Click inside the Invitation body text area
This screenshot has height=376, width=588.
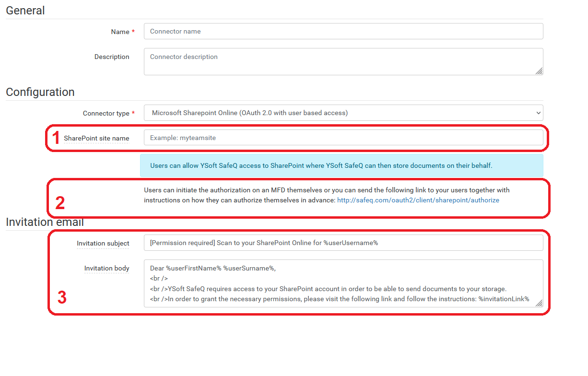[x=343, y=283]
